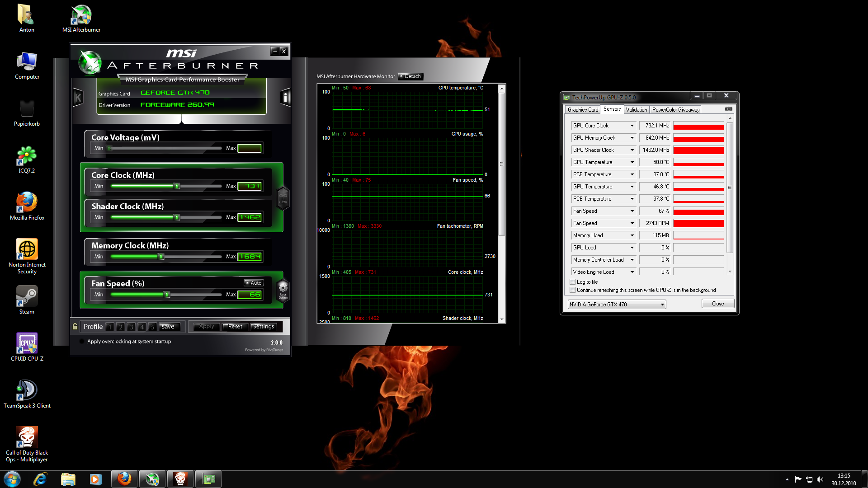
Task: Open the Validation tab in GPU-Z
Action: (636, 110)
